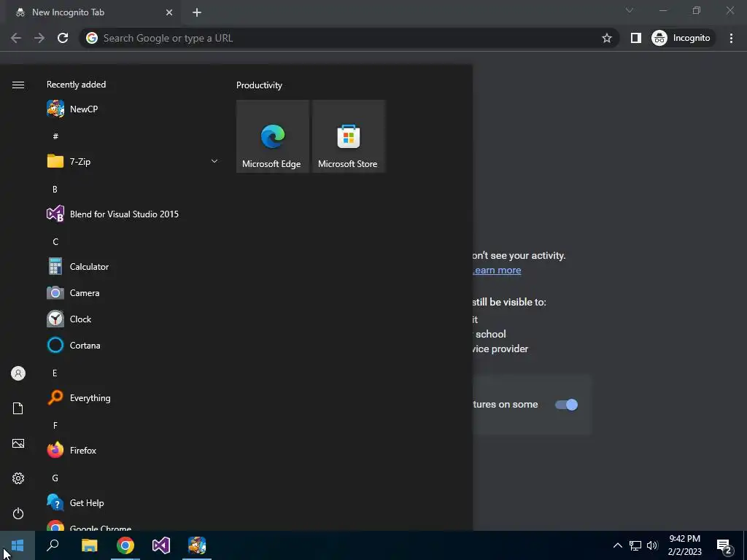Click the 'E' letter index header
Screen dimensions: 747x560
[x=55, y=373]
